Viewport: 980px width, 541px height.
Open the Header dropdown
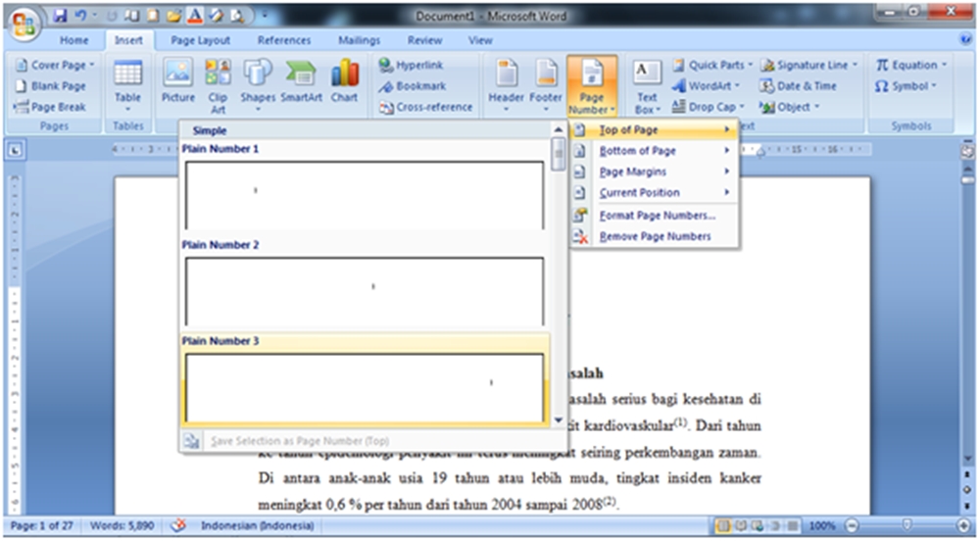[x=506, y=86]
